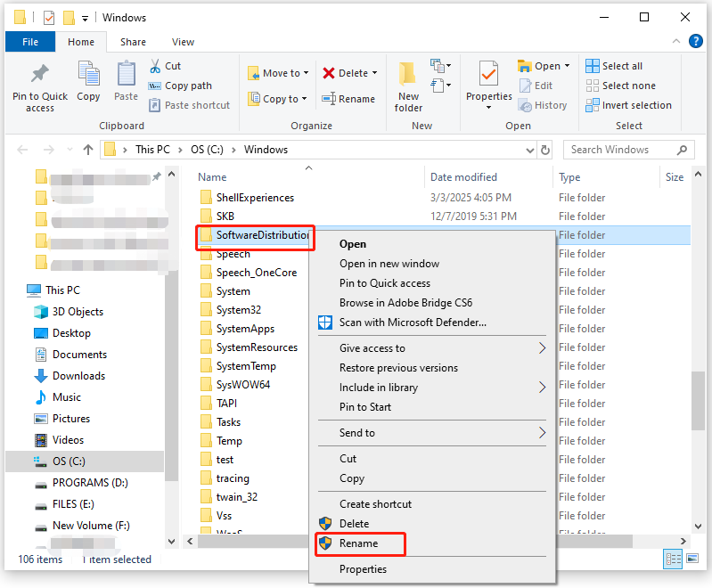This screenshot has height=588, width=712.
Task: Click the Rename icon in the Organize group
Action: pyautogui.click(x=328, y=99)
